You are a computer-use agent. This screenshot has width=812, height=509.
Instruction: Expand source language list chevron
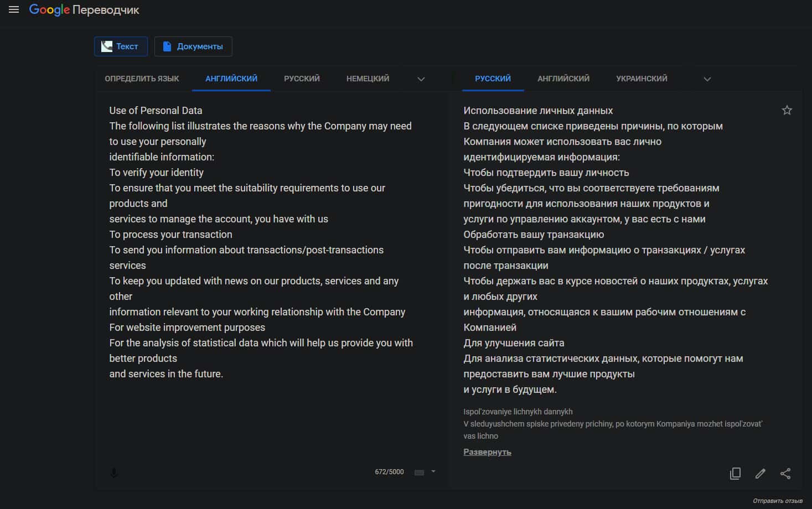point(421,79)
